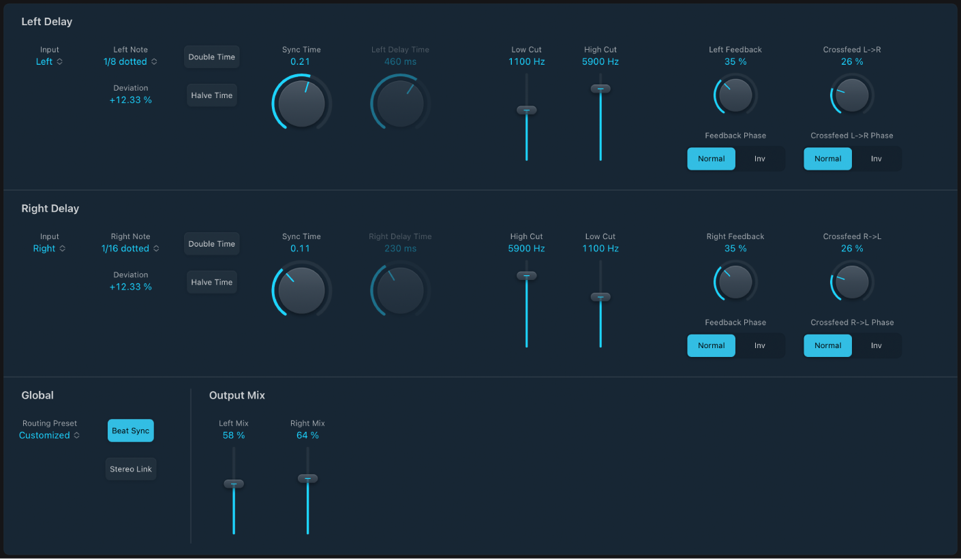Screen dimensions: 961x560
Task: Select the Right Delay Sync Time knob
Action: tap(301, 290)
